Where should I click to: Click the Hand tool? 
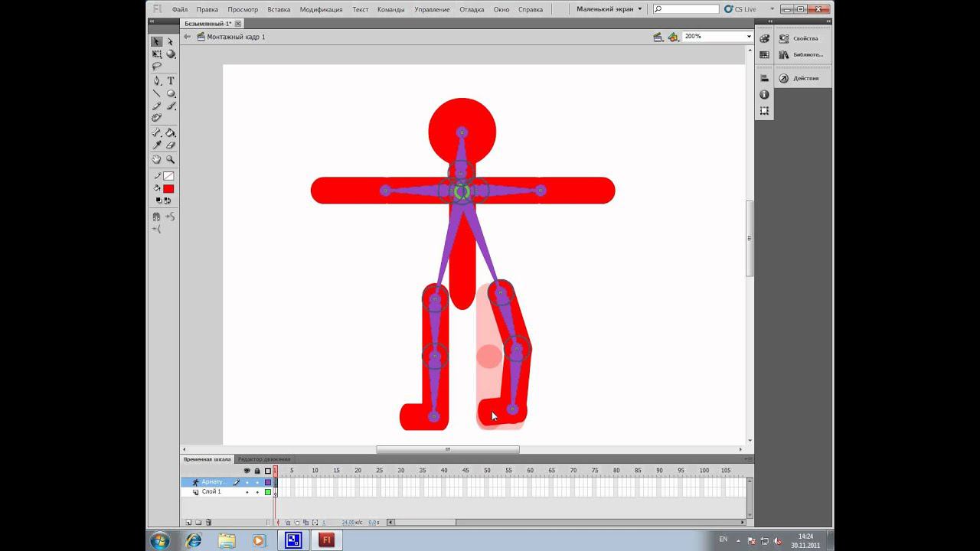click(156, 159)
